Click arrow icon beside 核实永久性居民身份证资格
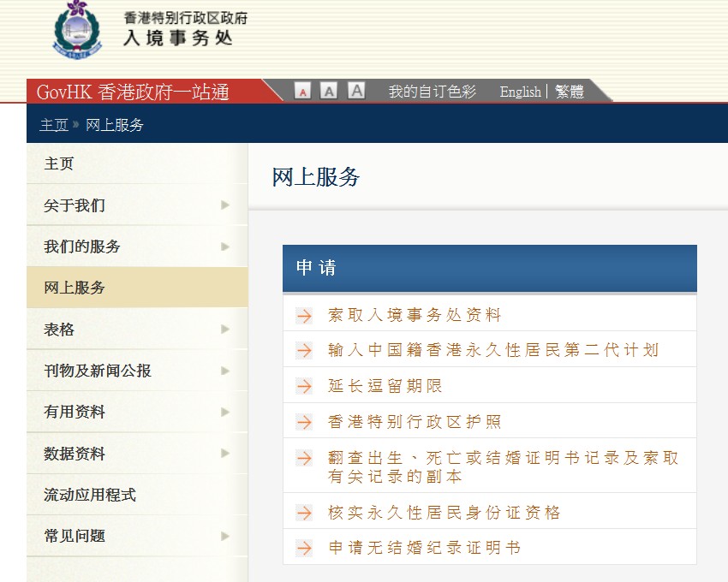This screenshot has width=728, height=582. click(305, 513)
